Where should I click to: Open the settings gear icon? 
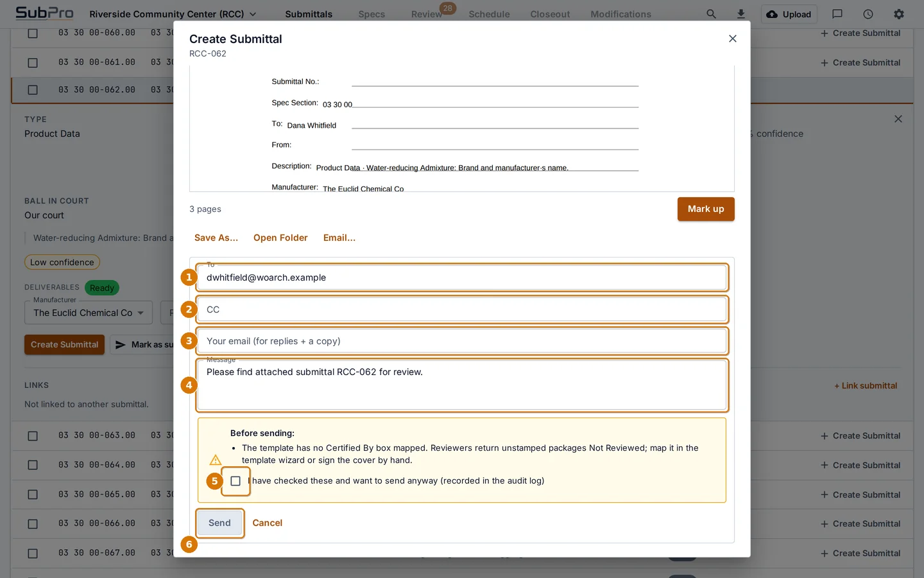point(899,14)
